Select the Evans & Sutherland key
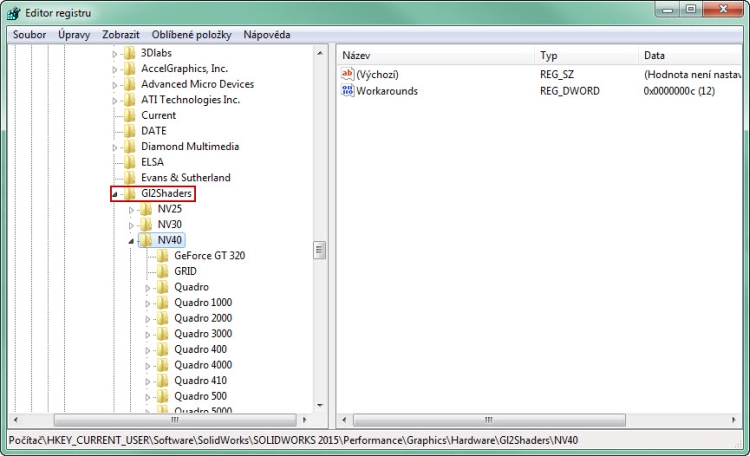The image size is (750, 456). click(186, 178)
